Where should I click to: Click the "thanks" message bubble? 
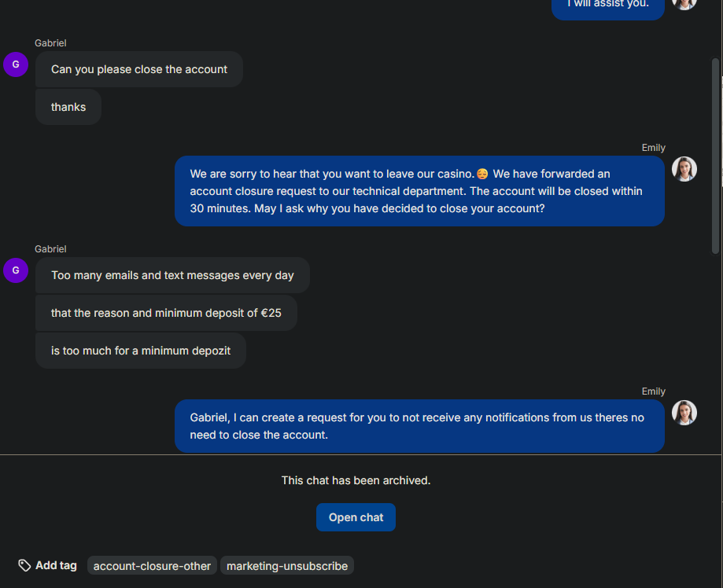[x=68, y=107]
